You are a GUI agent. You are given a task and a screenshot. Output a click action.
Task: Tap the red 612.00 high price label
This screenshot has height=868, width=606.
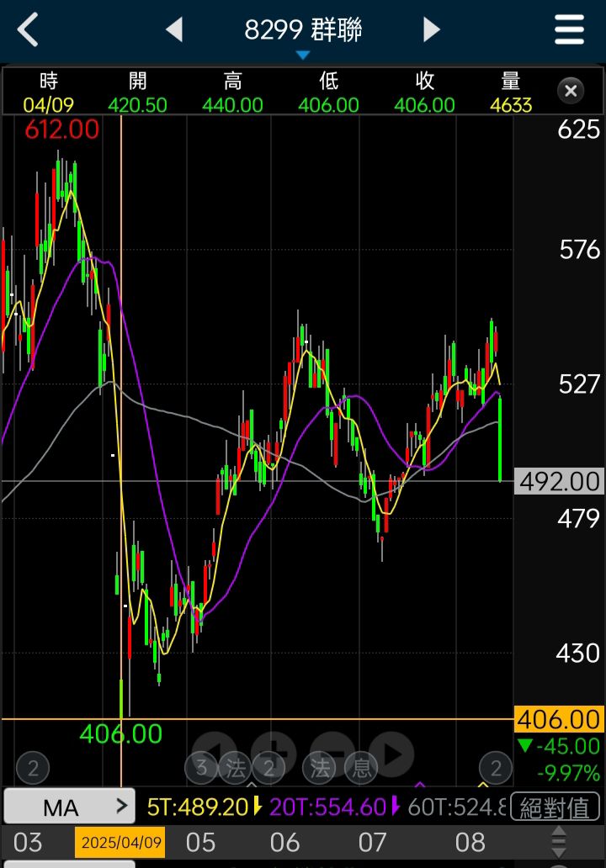[62, 130]
